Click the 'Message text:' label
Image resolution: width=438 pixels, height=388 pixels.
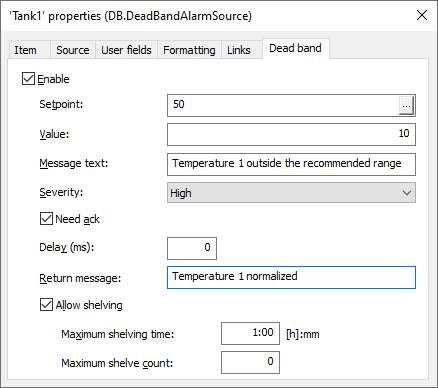pos(74,163)
